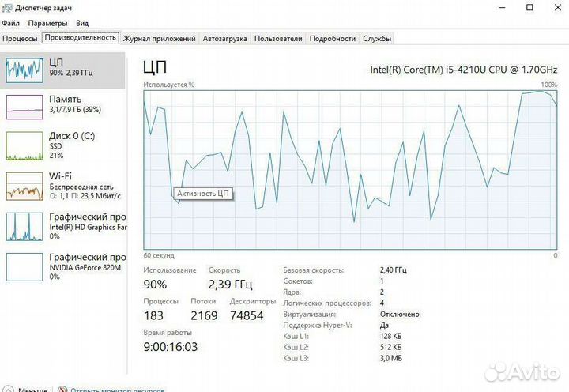
Task: Click the Виртуализация label
Action: coord(309,315)
